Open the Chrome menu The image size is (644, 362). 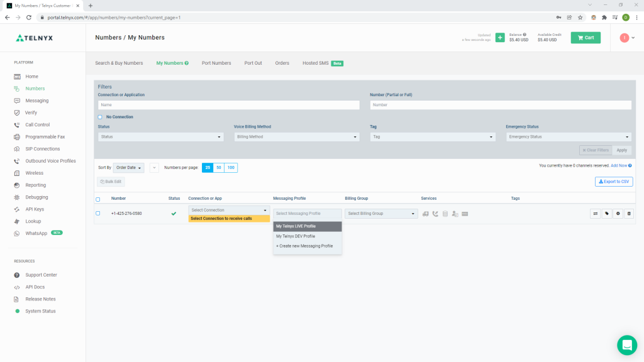click(636, 17)
